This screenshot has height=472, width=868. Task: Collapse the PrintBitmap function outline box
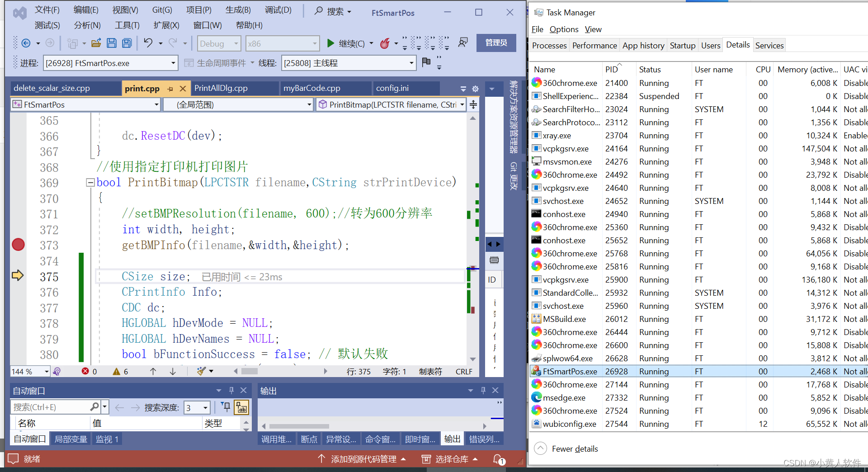point(90,183)
